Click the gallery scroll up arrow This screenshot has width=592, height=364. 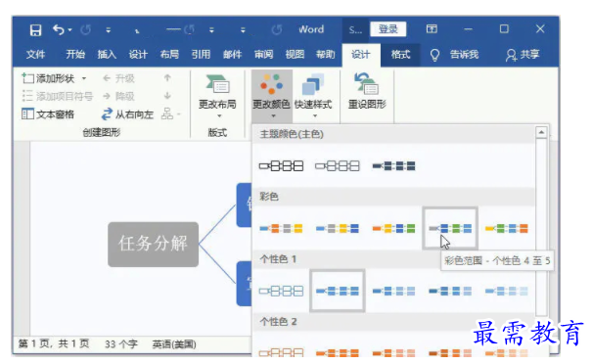coord(541,132)
